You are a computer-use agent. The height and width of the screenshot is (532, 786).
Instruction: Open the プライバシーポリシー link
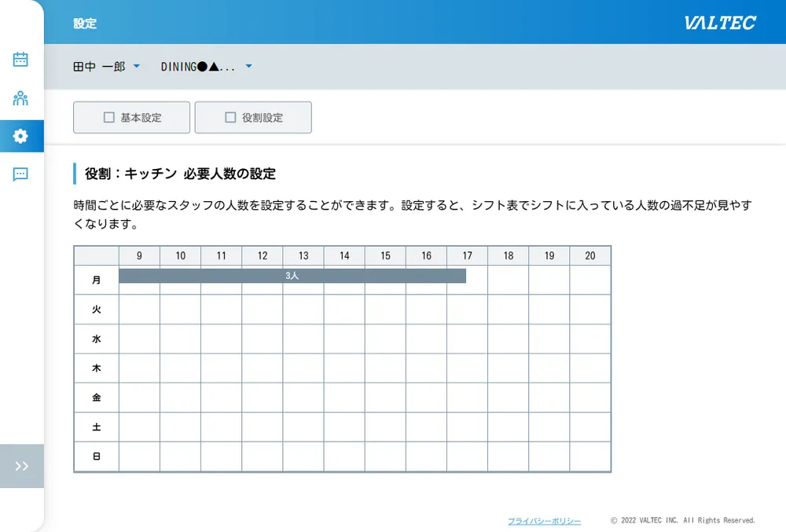544,521
